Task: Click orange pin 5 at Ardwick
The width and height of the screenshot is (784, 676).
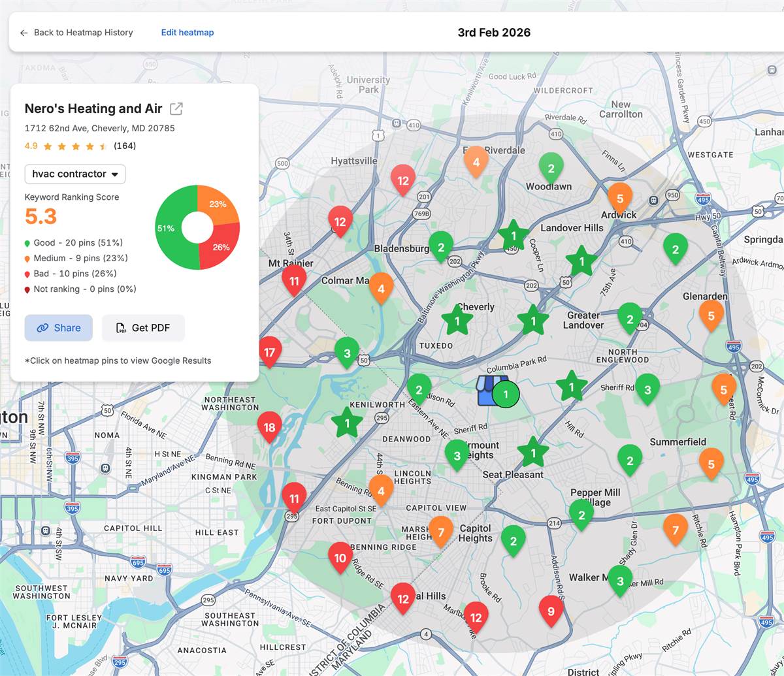Action: pyautogui.click(x=620, y=199)
